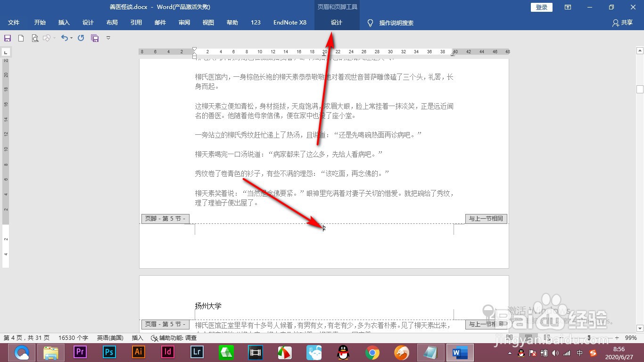
Task: Open the 视图 ribbon tab
Action: [x=208, y=23]
